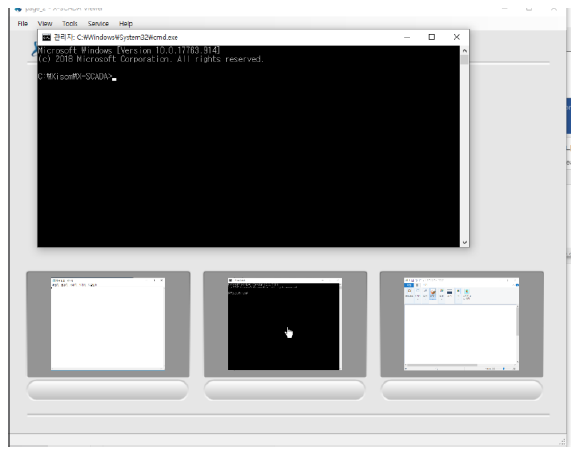Open the Service menu
The height and width of the screenshot is (454, 578).
point(98,24)
